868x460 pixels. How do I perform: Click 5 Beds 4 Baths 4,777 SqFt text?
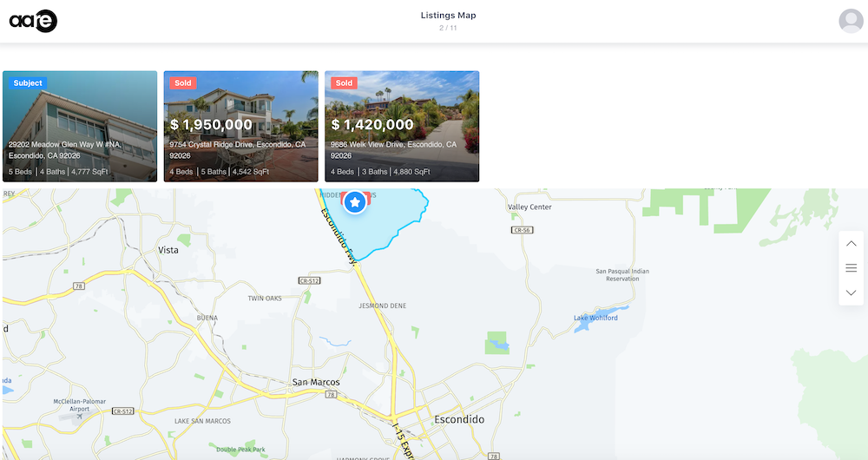58,172
